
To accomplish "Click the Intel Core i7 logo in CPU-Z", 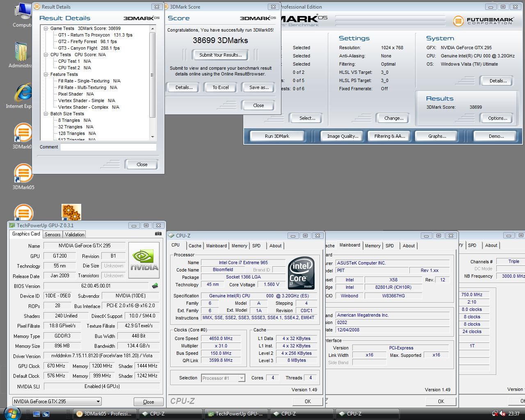I will 301,273.
